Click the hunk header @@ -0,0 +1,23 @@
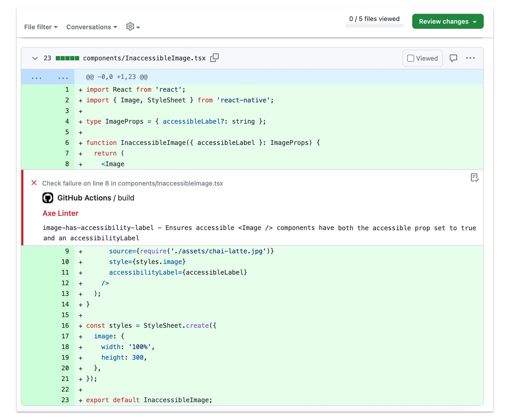510x420 pixels. tap(117, 77)
